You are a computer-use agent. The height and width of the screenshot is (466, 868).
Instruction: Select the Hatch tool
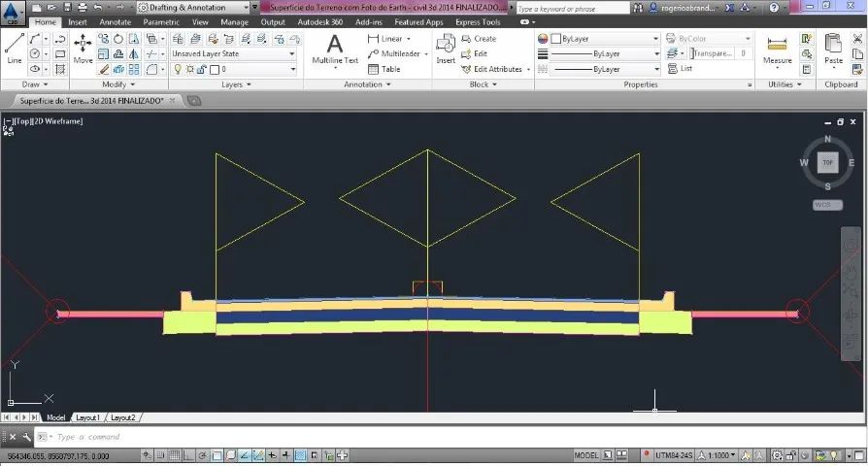point(60,69)
